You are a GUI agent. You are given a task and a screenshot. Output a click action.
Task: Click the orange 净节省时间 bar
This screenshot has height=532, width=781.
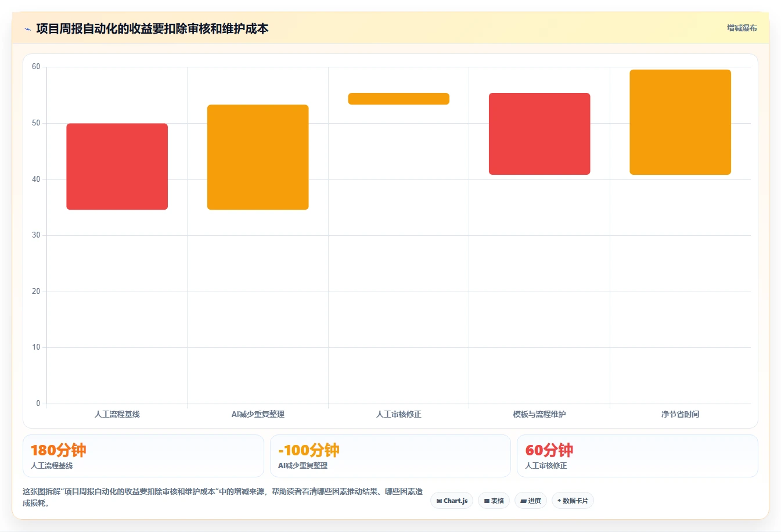click(680, 122)
